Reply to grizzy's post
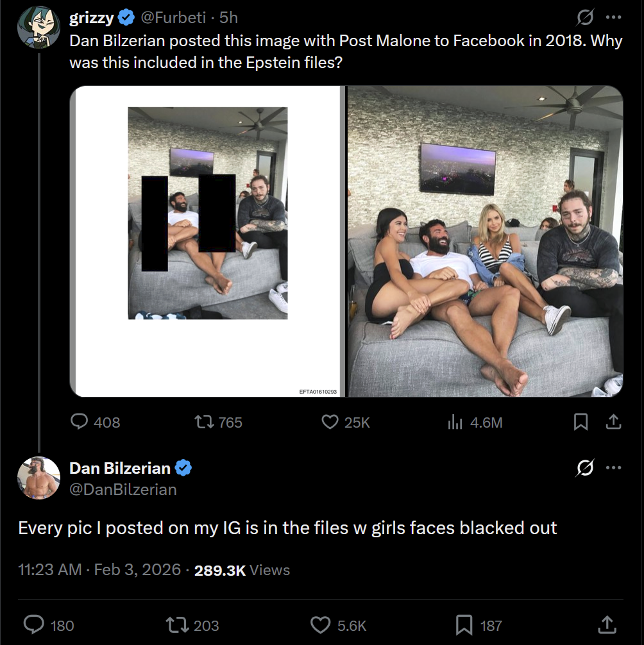Viewport: 644px width, 645px height. 79,422
